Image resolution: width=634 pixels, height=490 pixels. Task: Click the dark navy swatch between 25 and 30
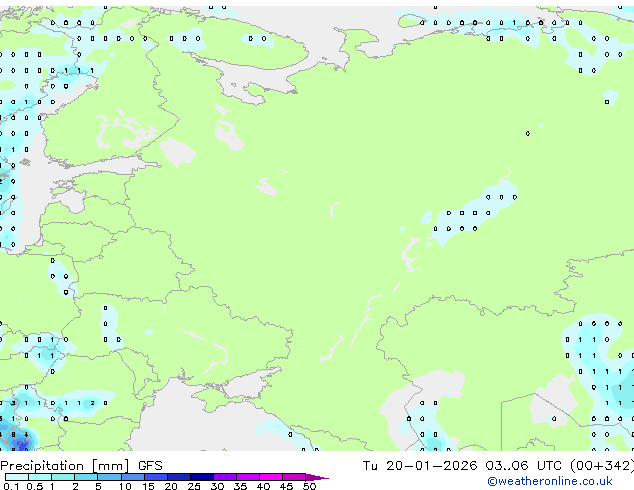(202, 477)
